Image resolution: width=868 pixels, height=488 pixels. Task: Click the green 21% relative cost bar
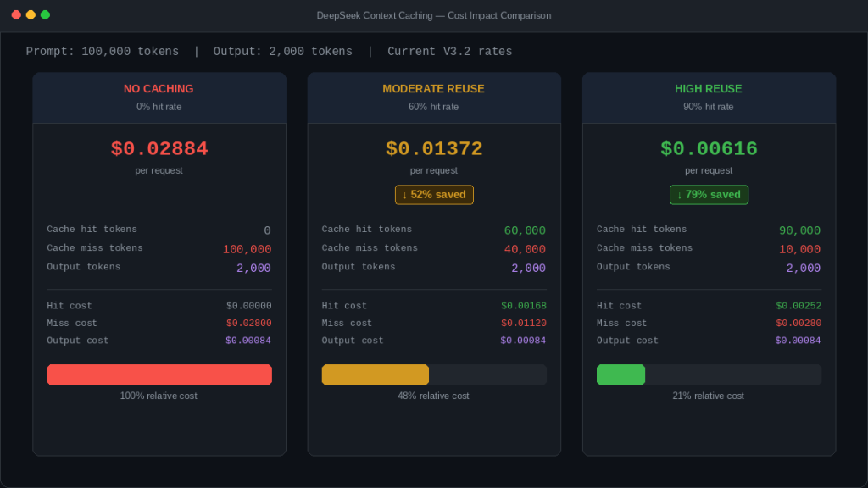coord(620,374)
